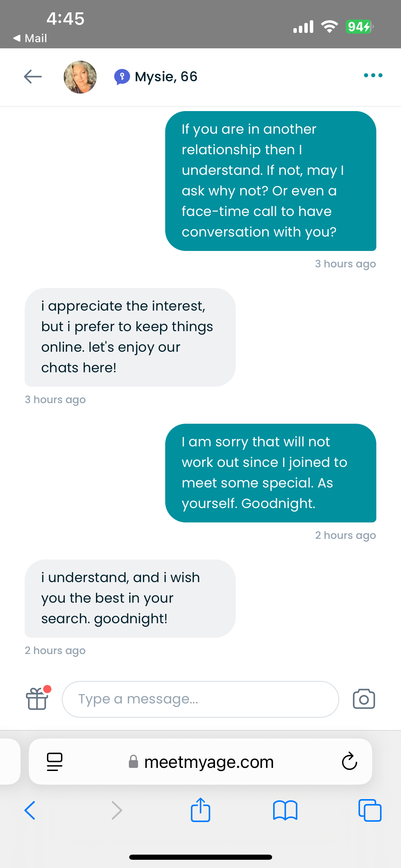Open the Safari share sheet

tap(200, 810)
